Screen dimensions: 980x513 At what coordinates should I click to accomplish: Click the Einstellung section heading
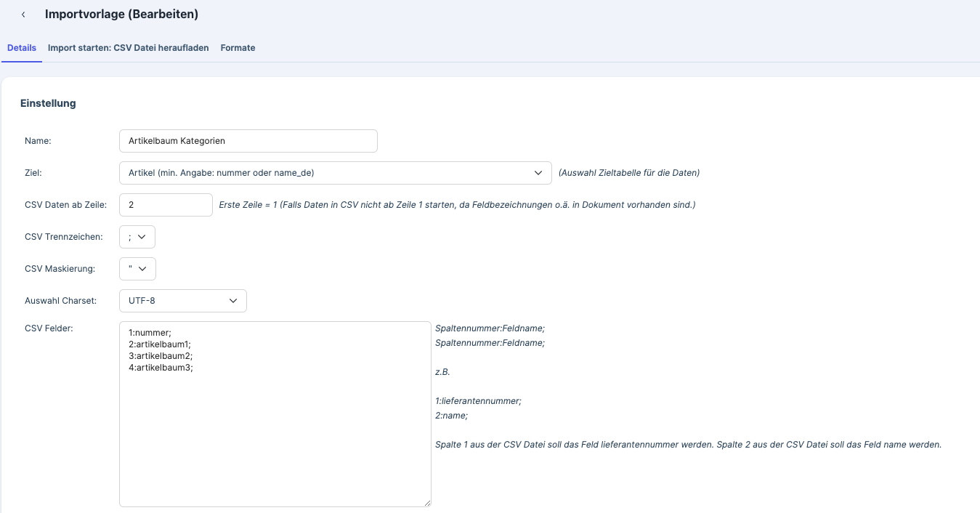point(48,103)
